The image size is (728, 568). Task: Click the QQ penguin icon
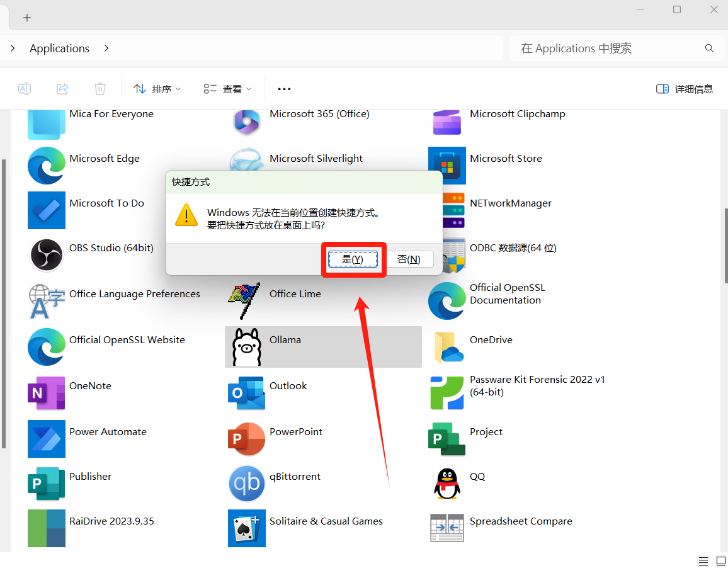click(446, 484)
